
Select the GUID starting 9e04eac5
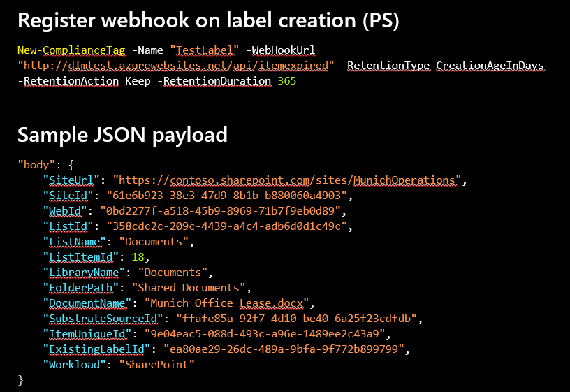click(x=265, y=334)
